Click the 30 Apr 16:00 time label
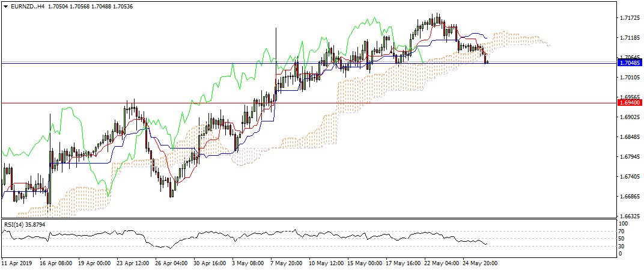This screenshot has width=644, height=270. (209, 263)
